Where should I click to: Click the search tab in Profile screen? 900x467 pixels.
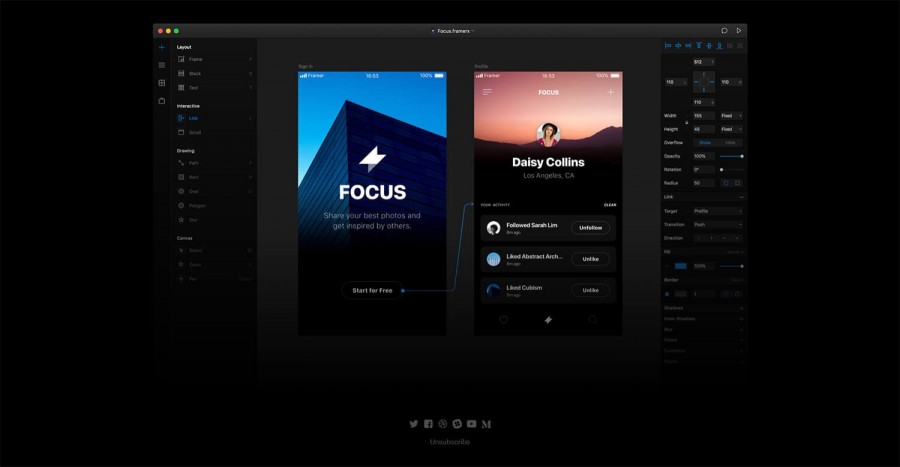(x=593, y=320)
